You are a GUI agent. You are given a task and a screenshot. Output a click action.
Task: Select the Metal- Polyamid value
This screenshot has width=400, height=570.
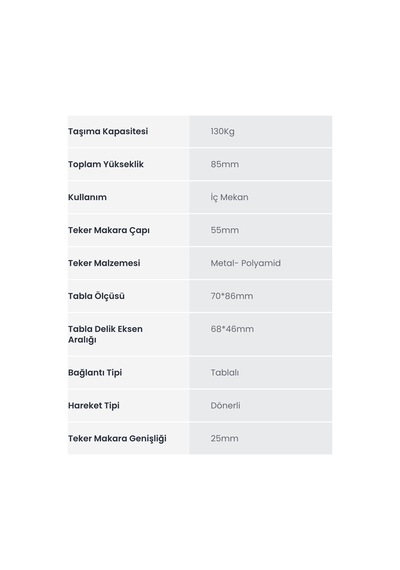(x=246, y=263)
